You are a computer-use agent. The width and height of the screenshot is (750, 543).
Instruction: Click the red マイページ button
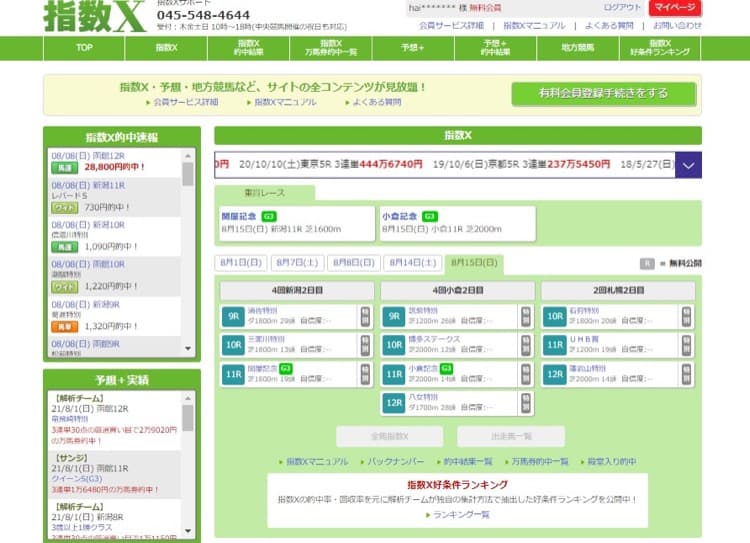coord(675,8)
